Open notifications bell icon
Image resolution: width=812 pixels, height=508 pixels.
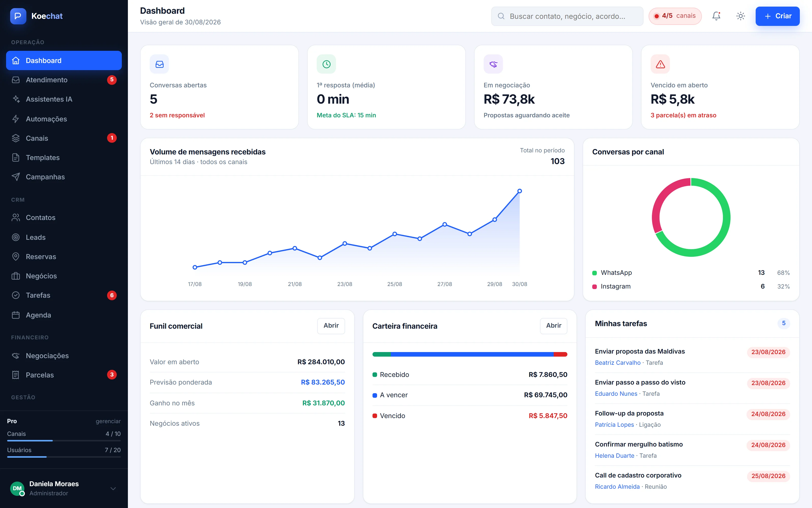tap(716, 16)
